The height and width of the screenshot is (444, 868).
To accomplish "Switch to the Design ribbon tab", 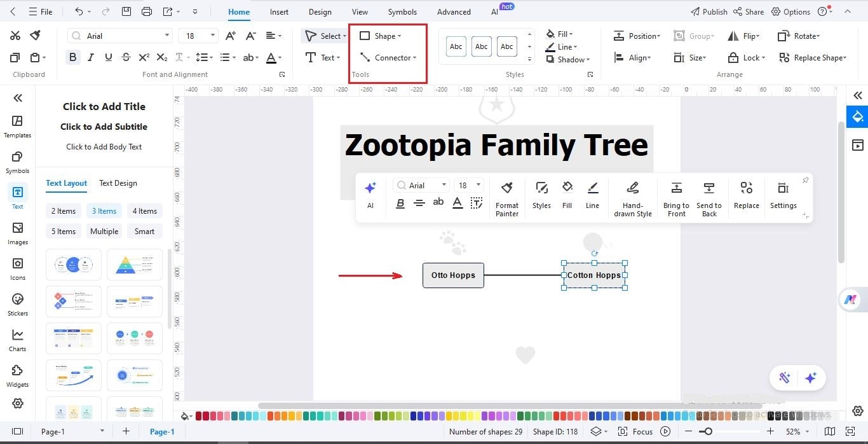I will coord(320,11).
